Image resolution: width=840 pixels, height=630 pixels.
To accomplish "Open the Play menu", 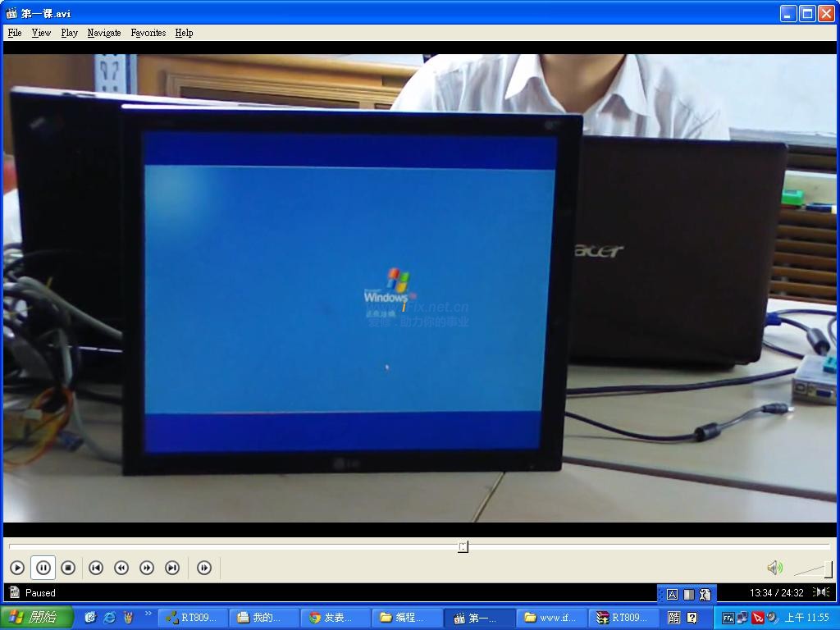I will pos(69,33).
